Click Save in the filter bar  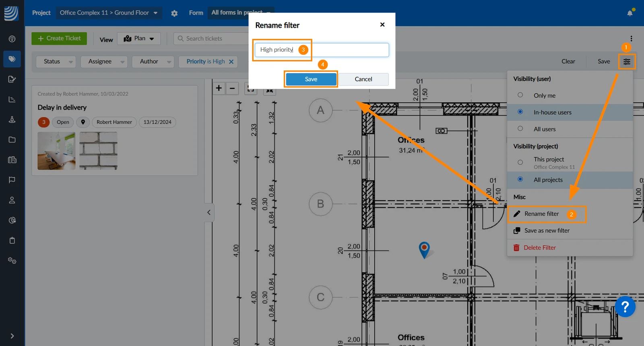pyautogui.click(x=604, y=62)
